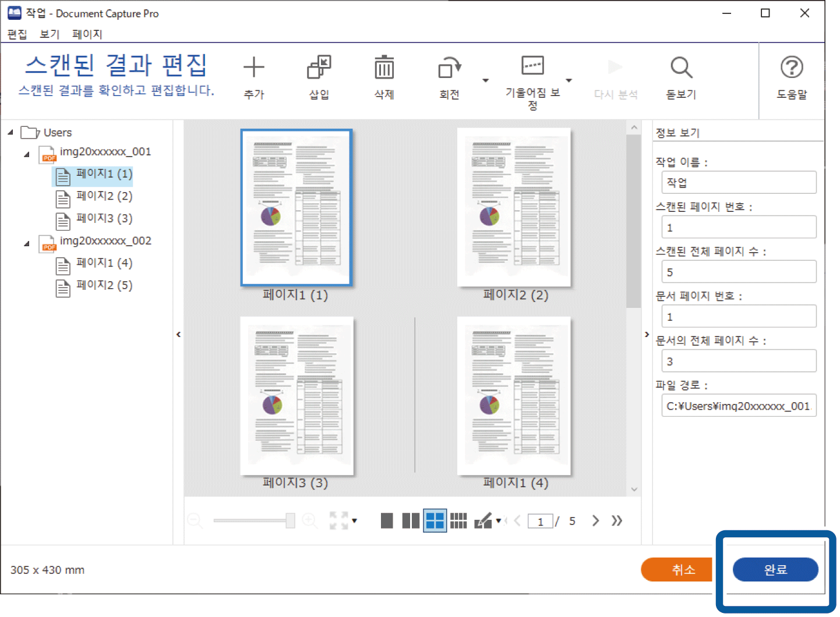Rotate page with the 회전 icon
Viewport: 840px width, 617px height.
click(x=449, y=68)
